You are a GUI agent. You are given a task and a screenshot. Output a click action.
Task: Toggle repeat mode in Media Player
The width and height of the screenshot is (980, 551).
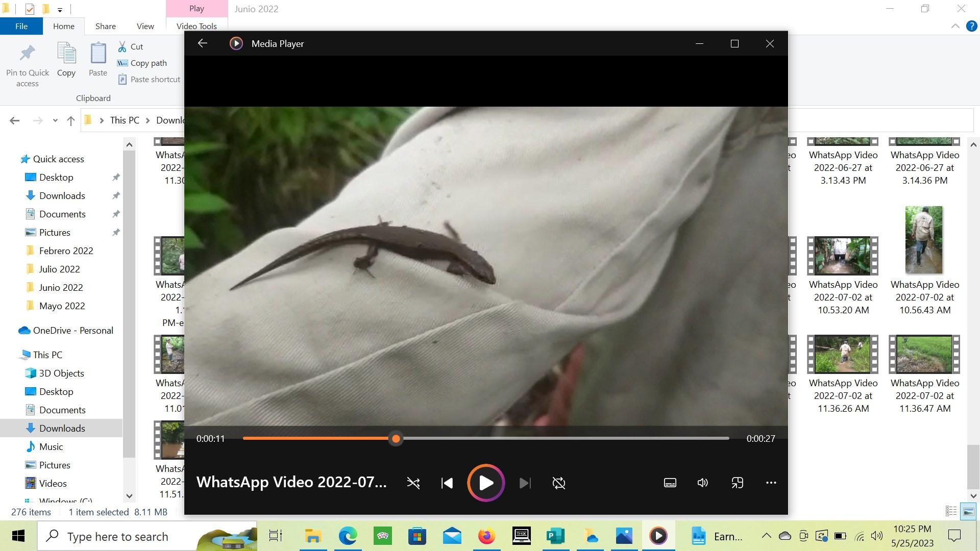click(x=559, y=483)
